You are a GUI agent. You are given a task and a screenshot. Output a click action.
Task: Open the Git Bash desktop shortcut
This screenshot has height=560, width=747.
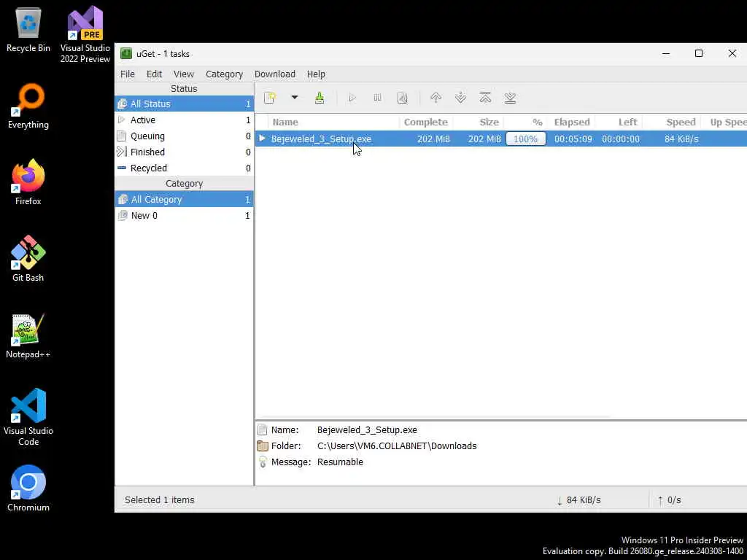(x=28, y=259)
